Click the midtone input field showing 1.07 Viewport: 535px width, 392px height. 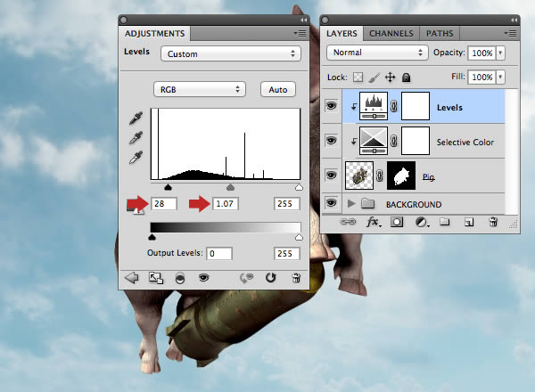[226, 204]
